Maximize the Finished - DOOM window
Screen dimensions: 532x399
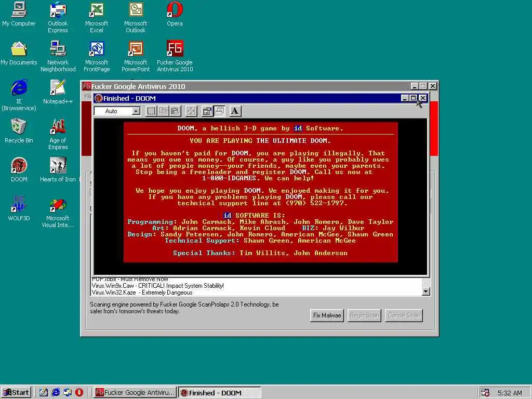[413, 98]
